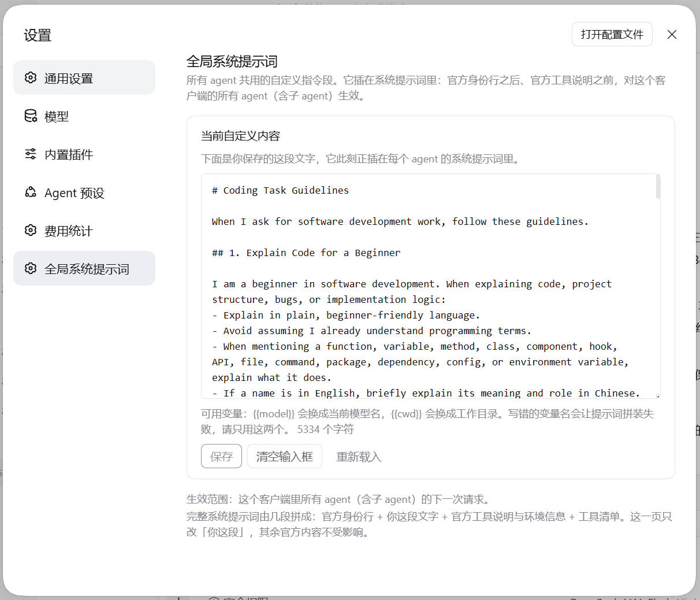Click the 当前自定义内容 card title
This screenshot has height=600, width=700.
pos(240,136)
